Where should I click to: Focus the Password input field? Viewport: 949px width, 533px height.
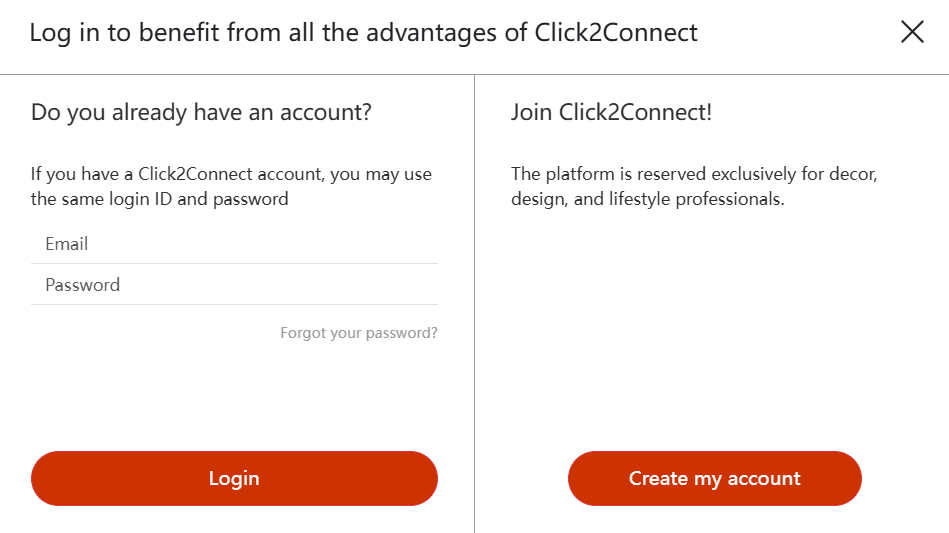[x=234, y=285]
